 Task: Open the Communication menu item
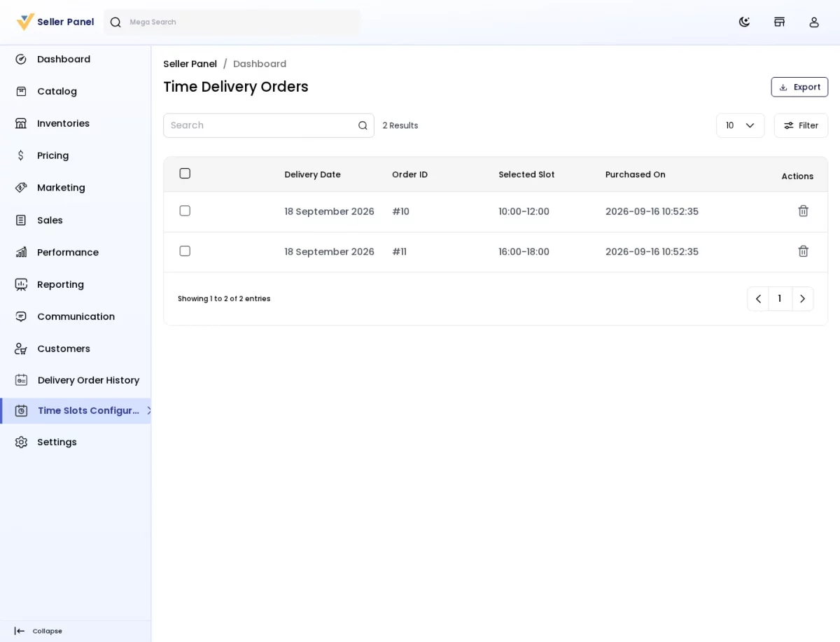click(75, 316)
